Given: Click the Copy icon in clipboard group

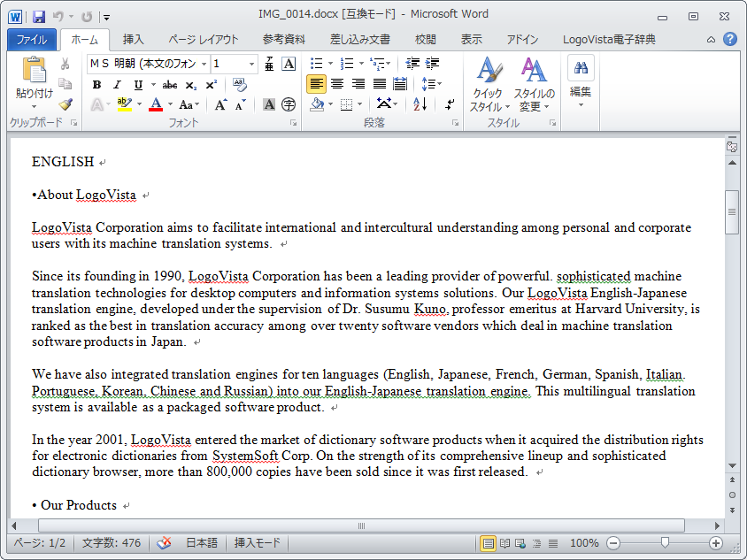Looking at the screenshot, I should coord(65,84).
